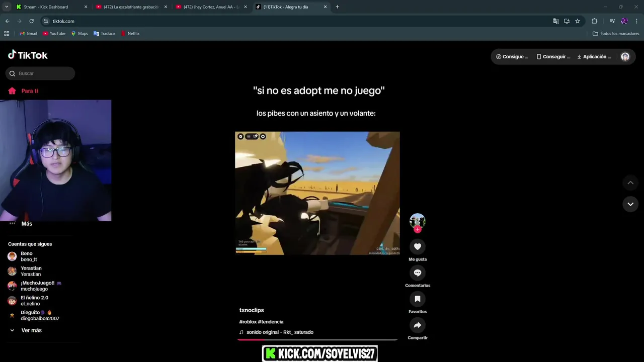Bookmark this page with star icon
Screen dimensions: 644x362
click(578, 21)
